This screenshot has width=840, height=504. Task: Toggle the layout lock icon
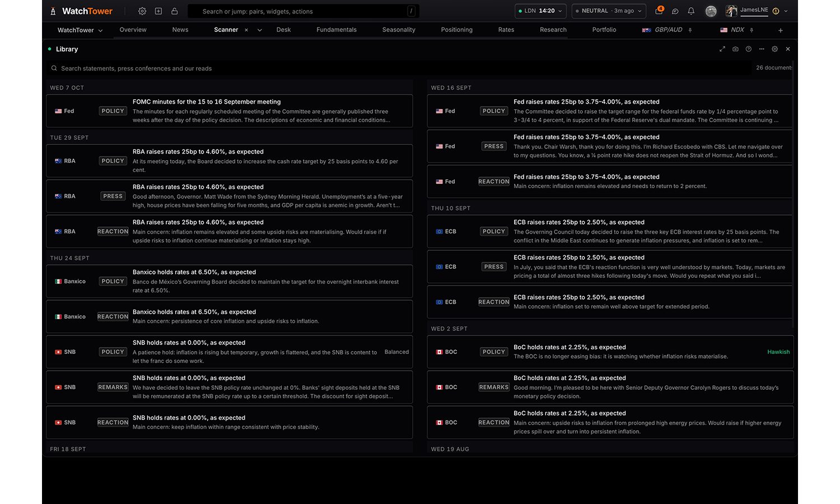click(x=175, y=11)
